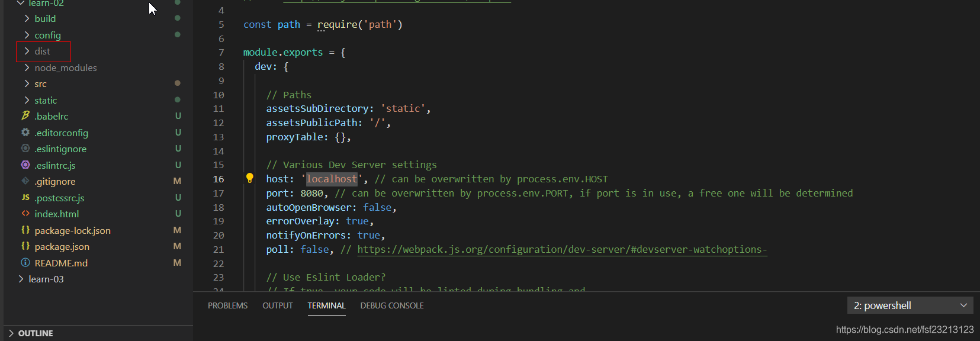Switch to the DEBUG CONSOLE tab

pyautogui.click(x=392, y=305)
